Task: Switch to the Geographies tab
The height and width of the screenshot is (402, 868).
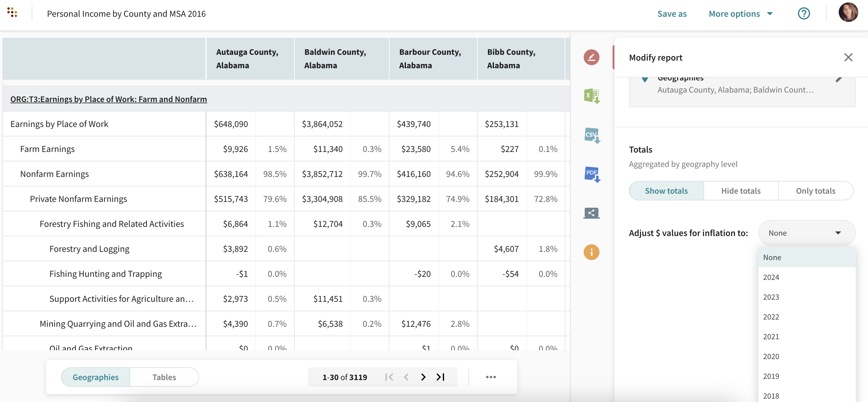Action: click(x=95, y=377)
